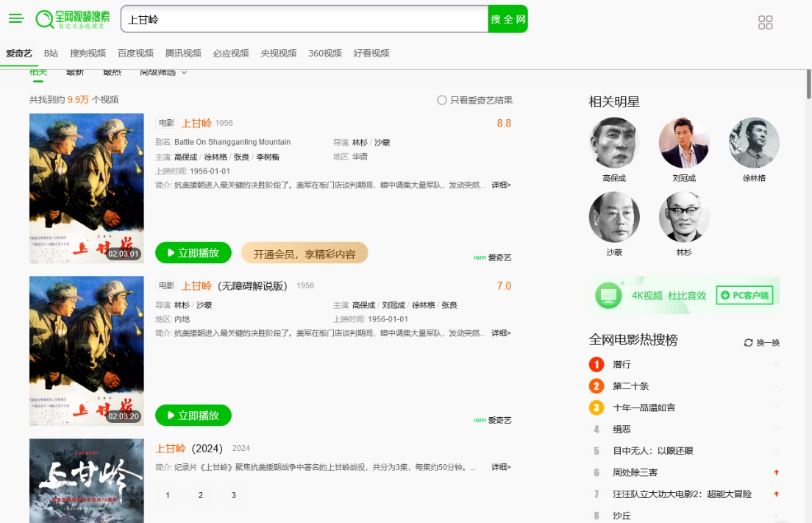Open the hamburger menu icon
This screenshot has width=812, height=523.
[x=16, y=18]
